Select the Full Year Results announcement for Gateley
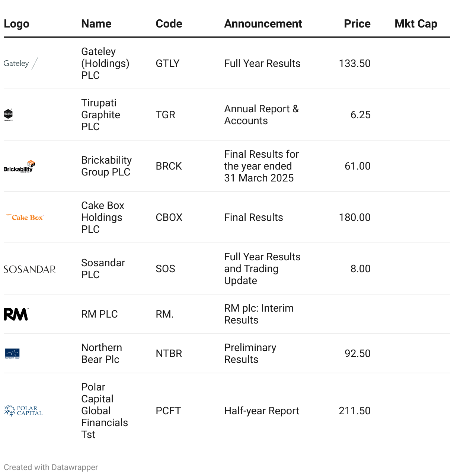Screen dimensions: 454x476 pyautogui.click(x=262, y=64)
